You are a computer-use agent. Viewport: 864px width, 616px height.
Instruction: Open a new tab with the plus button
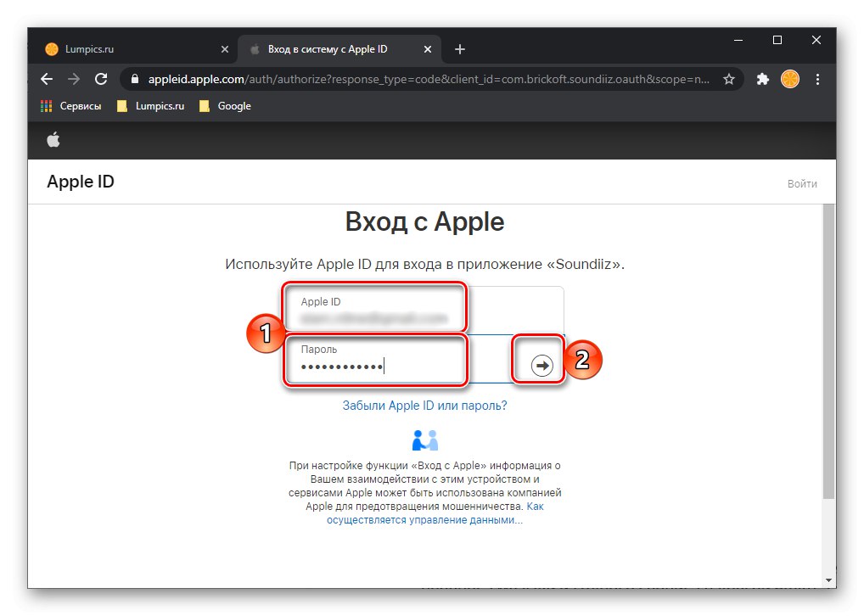[x=459, y=49]
